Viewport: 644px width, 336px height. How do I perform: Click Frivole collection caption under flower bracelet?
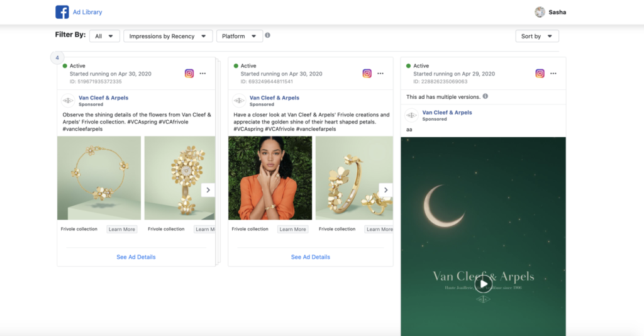click(x=79, y=229)
